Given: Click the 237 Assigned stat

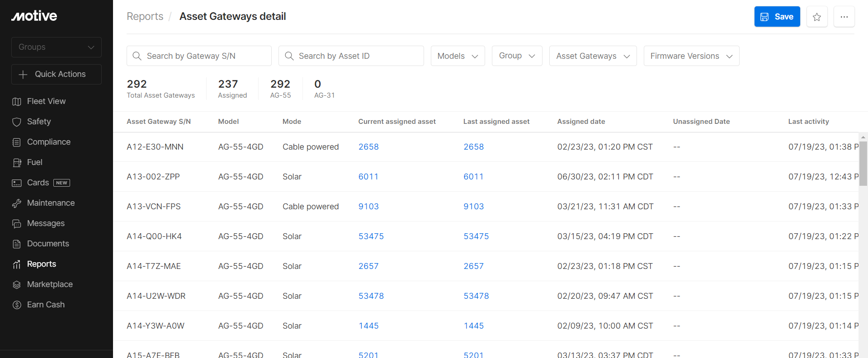Looking at the screenshot, I should pyautogui.click(x=232, y=89).
